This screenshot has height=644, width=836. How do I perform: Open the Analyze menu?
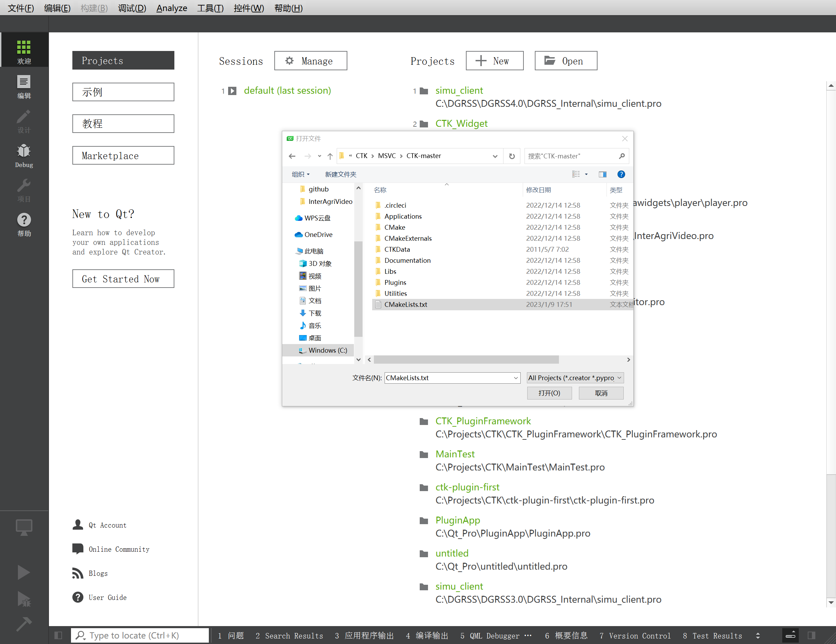pyautogui.click(x=172, y=8)
